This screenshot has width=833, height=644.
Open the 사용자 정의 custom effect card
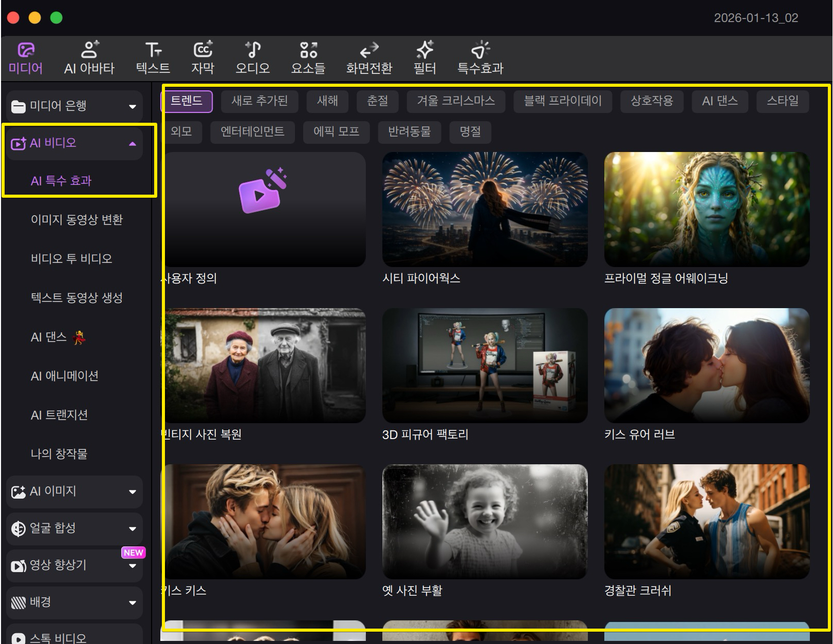coord(263,210)
